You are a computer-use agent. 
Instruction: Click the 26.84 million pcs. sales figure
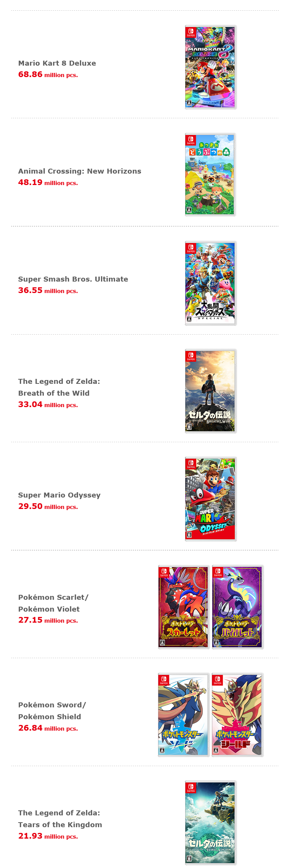48,728
